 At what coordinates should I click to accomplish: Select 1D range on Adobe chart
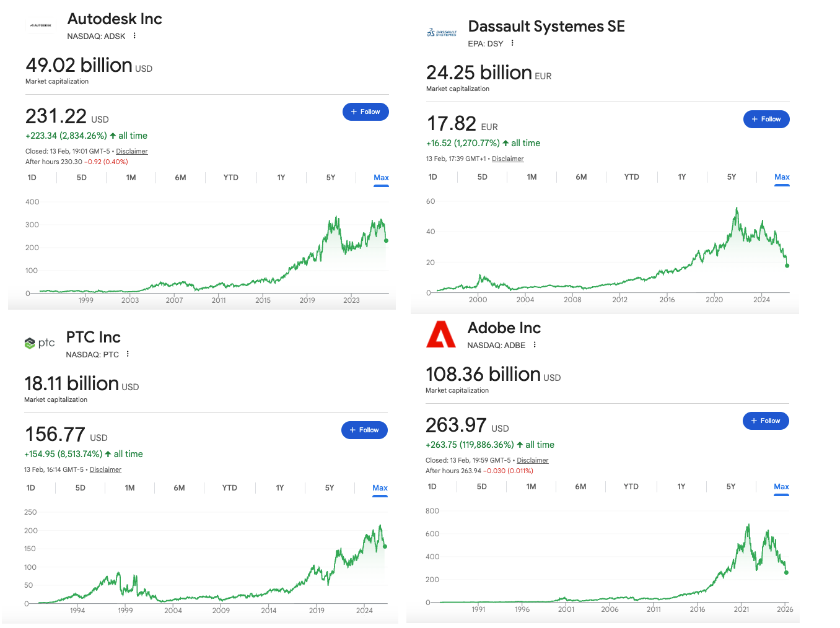[x=432, y=487]
